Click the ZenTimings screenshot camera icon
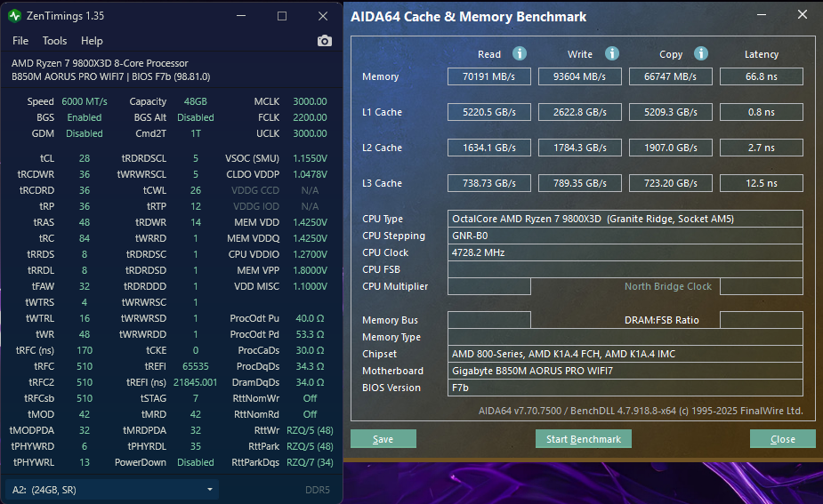The height and width of the screenshot is (504, 823). 325,41
